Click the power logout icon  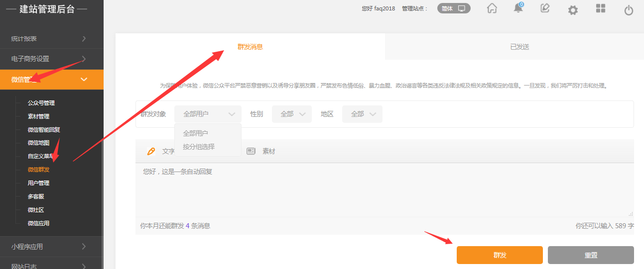629,10
